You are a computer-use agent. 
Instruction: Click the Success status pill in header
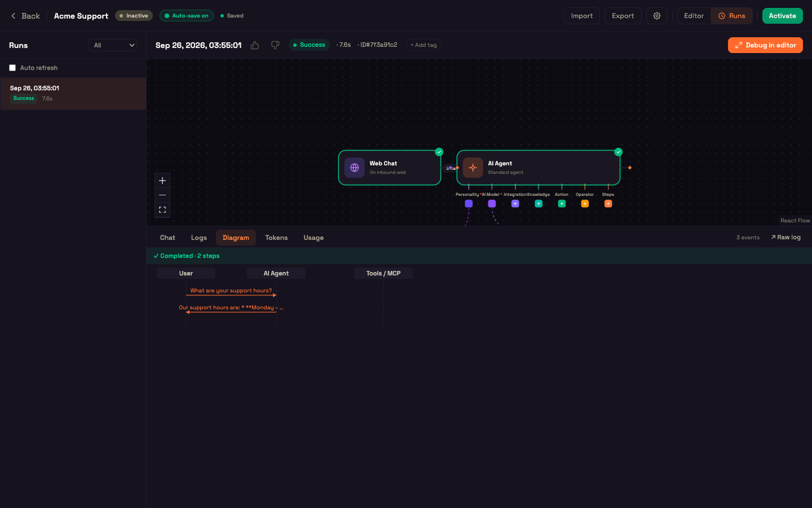coord(309,45)
